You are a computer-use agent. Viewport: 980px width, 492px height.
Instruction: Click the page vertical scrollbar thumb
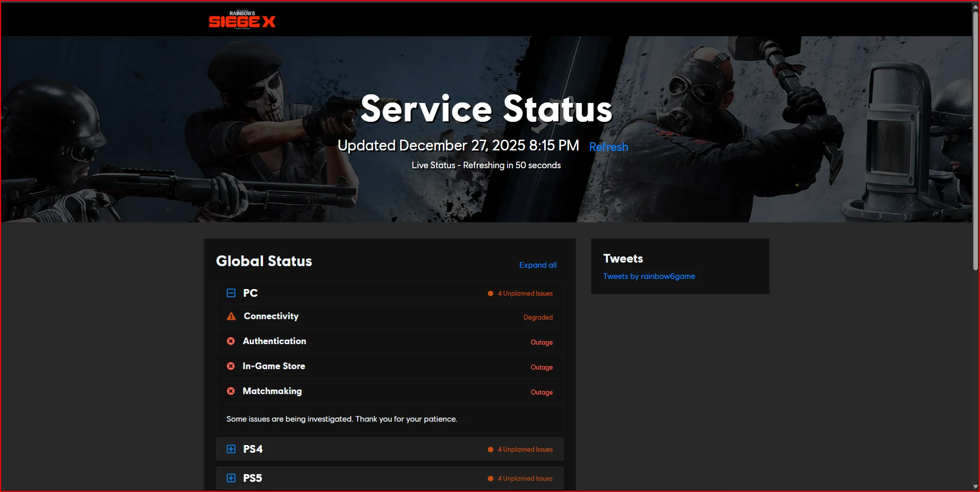click(x=975, y=140)
